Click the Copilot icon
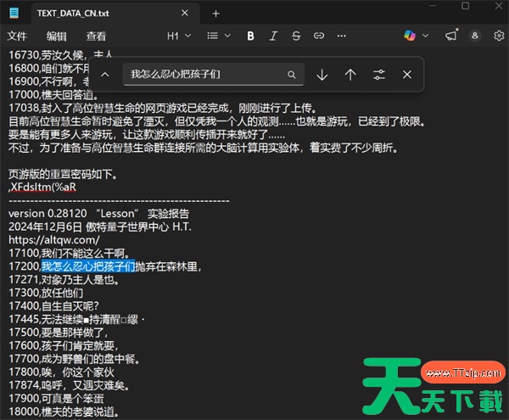509x420 pixels. (x=410, y=36)
